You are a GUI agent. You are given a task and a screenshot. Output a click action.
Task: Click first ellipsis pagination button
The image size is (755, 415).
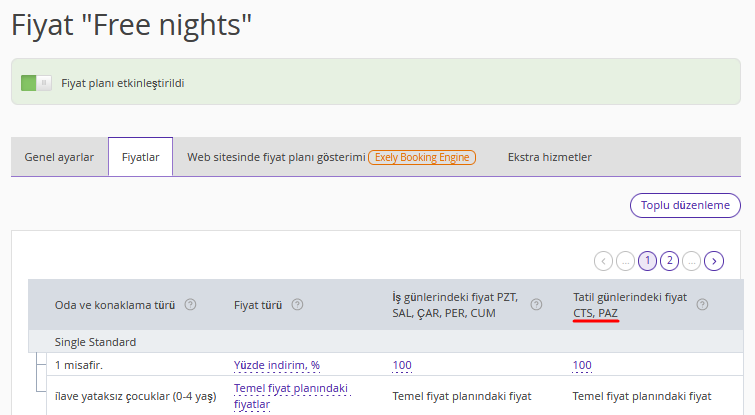[x=625, y=261]
